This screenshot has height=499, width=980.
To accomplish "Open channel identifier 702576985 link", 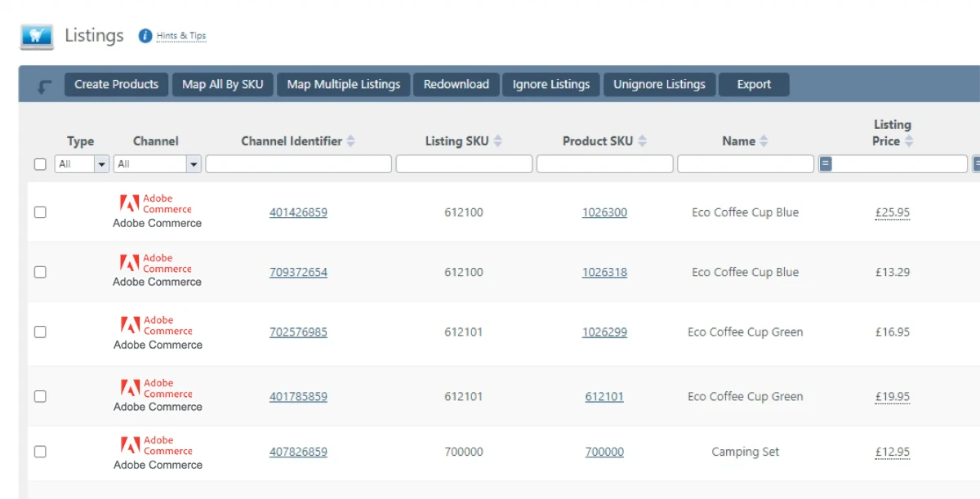I will tap(298, 332).
